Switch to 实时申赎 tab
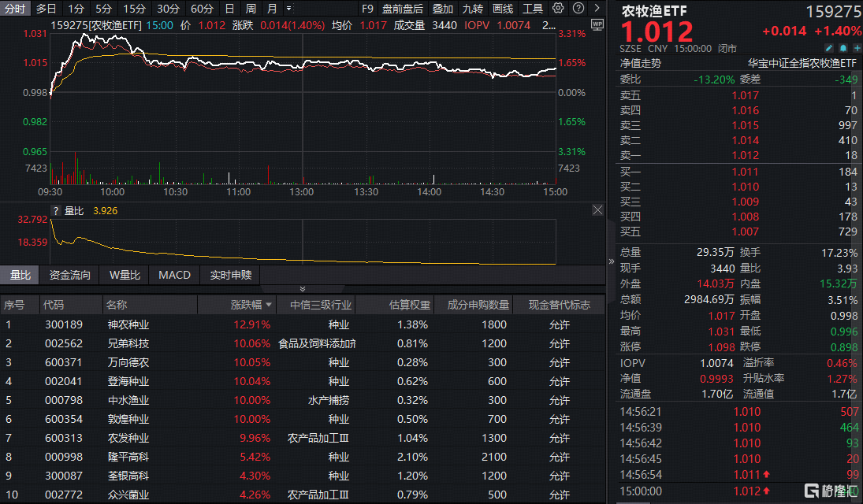This screenshot has width=863, height=504. coord(231,275)
